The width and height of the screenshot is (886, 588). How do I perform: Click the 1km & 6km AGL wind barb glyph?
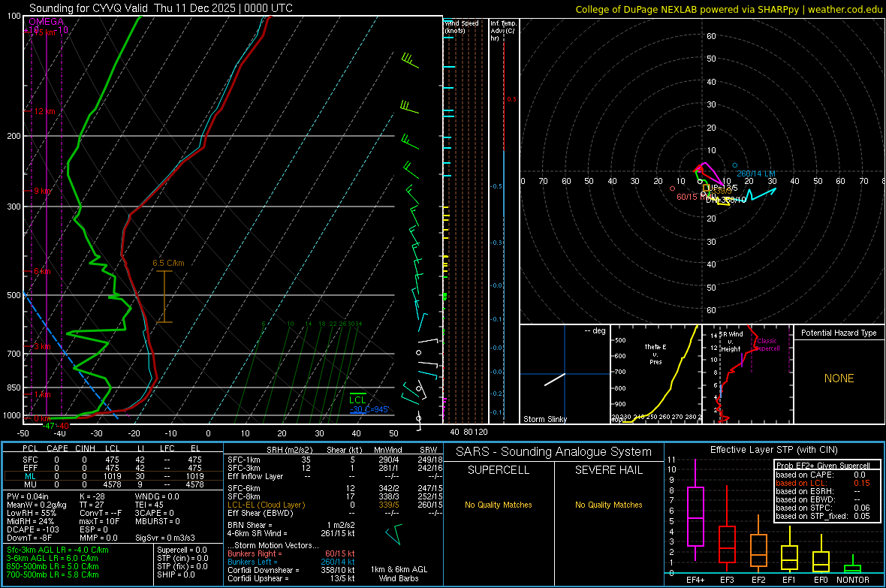point(394,534)
